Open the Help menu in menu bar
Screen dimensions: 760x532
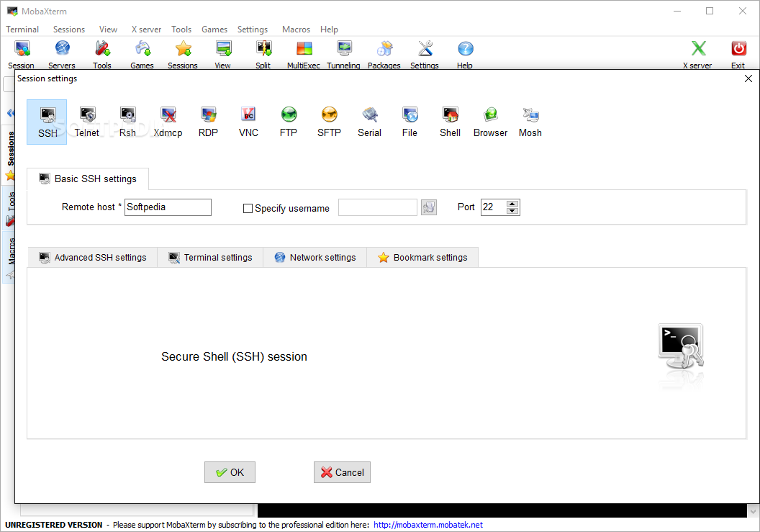(329, 30)
